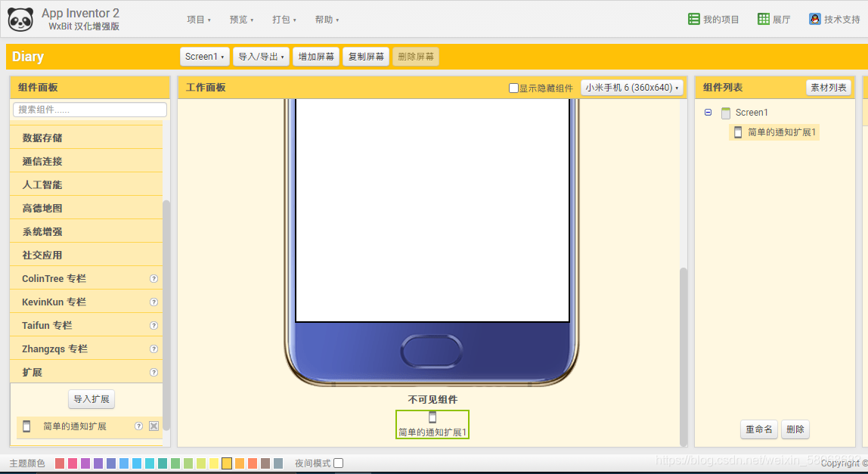This screenshot has height=474, width=868.
Task: Open the 项目 menu
Action: click(197, 19)
